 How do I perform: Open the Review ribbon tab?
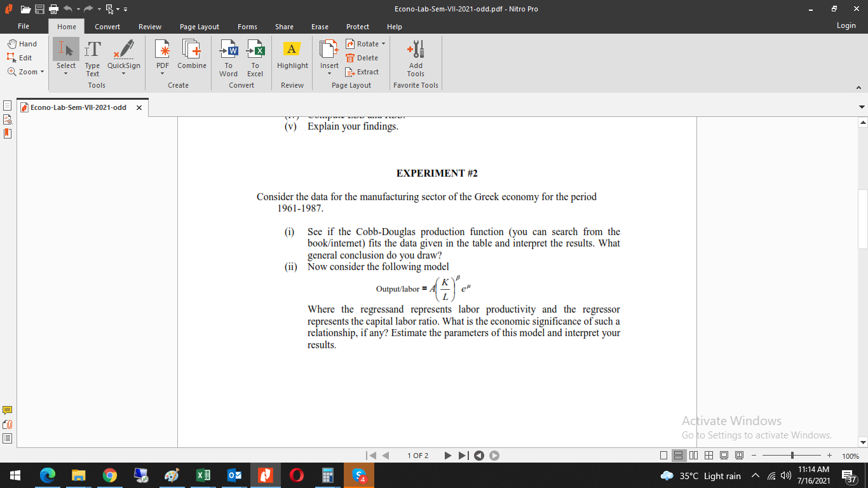click(149, 27)
